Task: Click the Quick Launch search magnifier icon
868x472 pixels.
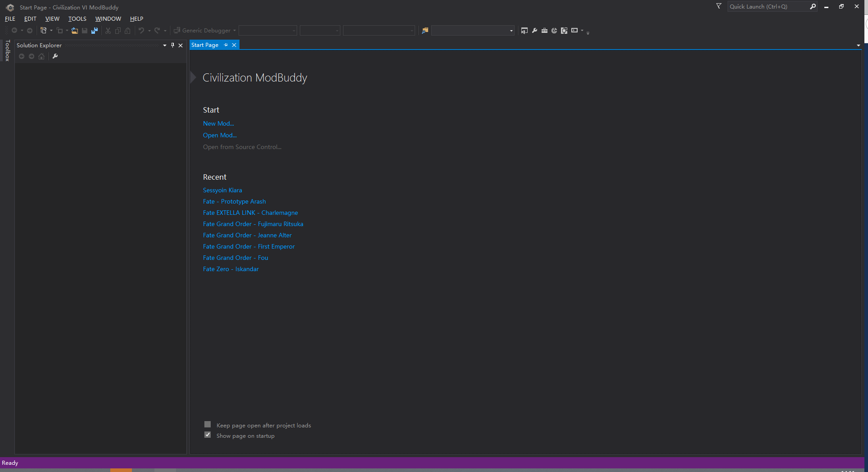Action: click(813, 6)
